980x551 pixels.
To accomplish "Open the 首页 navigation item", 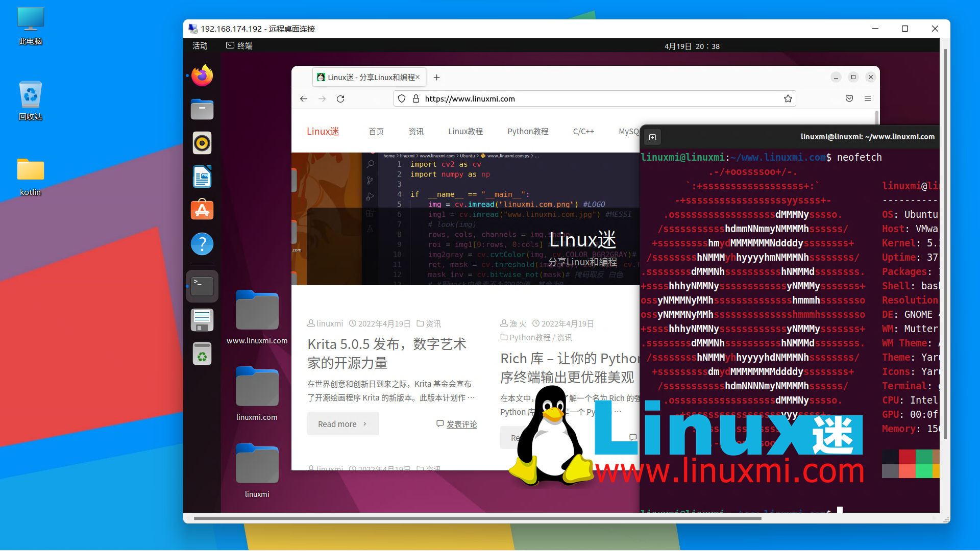I will [x=376, y=132].
